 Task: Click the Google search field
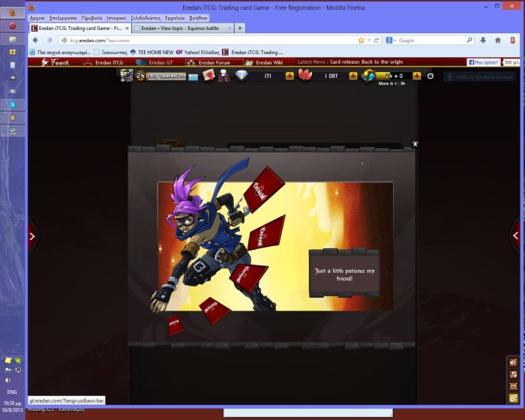pos(431,40)
